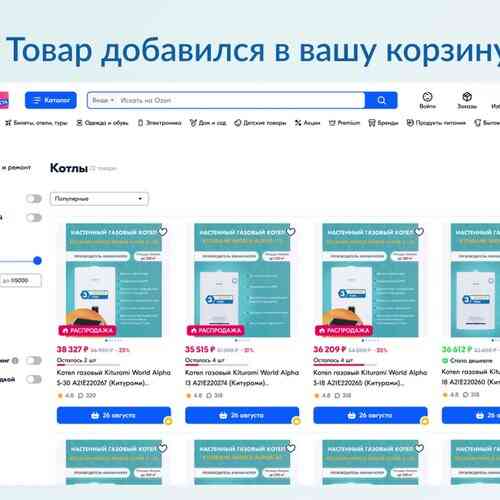This screenshot has width=500, height=500.
Task: Click the green price 36 612 ₽
Action: 457,349
